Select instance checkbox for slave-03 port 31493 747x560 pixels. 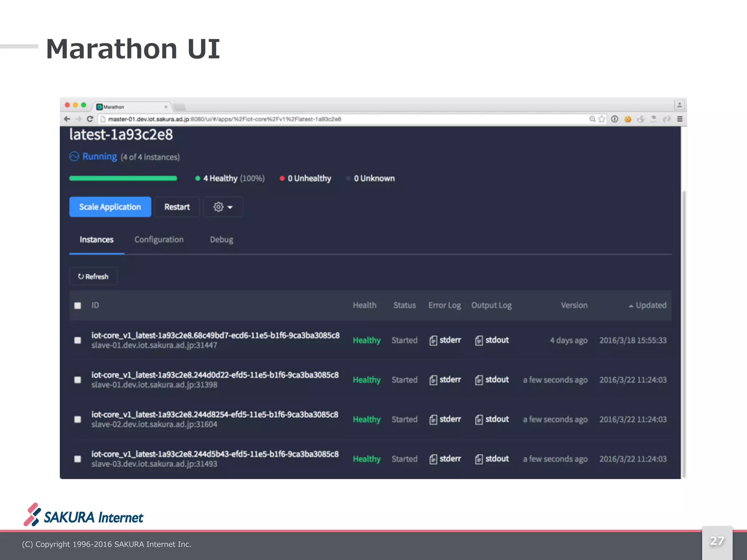[78, 459]
